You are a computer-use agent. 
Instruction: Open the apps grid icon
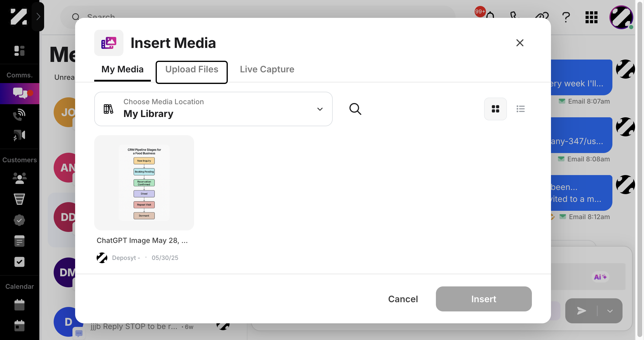coord(592,17)
